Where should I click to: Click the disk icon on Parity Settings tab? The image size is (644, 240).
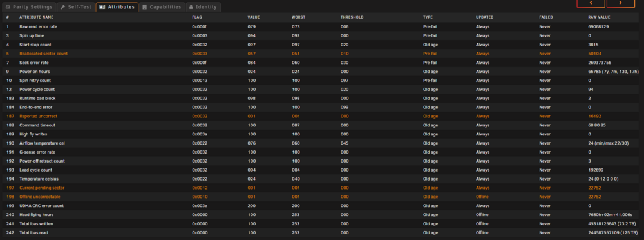coord(8,7)
